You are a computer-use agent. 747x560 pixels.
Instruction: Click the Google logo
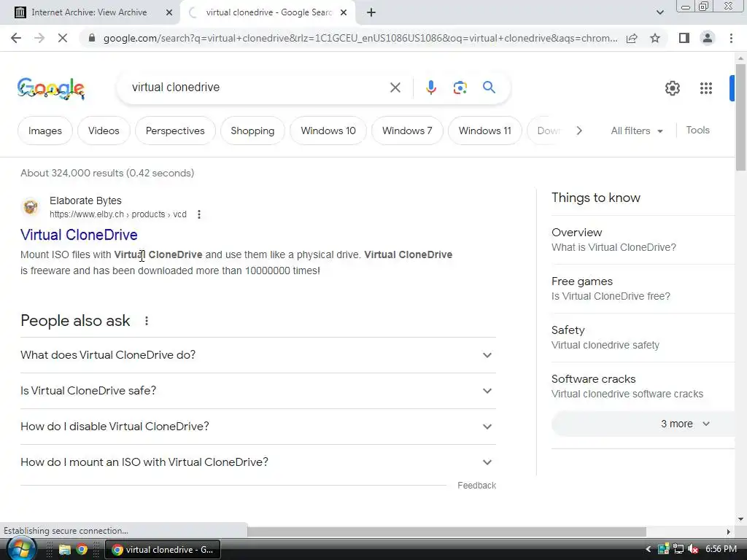(x=51, y=88)
